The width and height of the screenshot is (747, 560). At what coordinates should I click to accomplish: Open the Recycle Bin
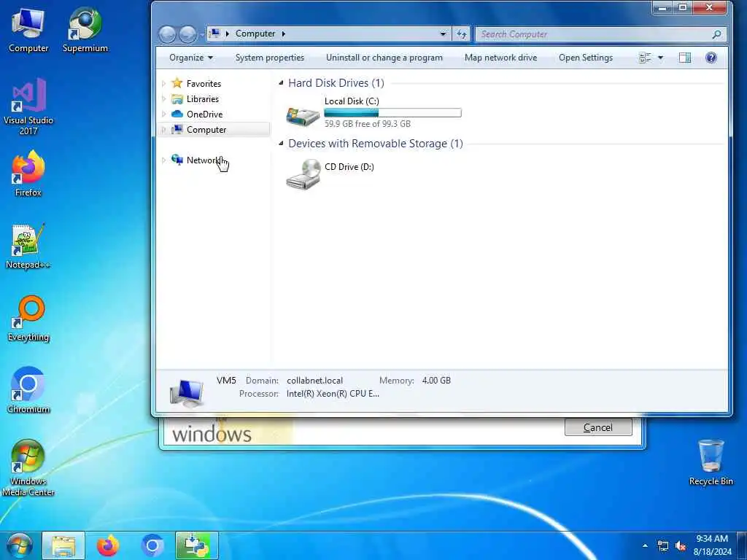point(711,463)
